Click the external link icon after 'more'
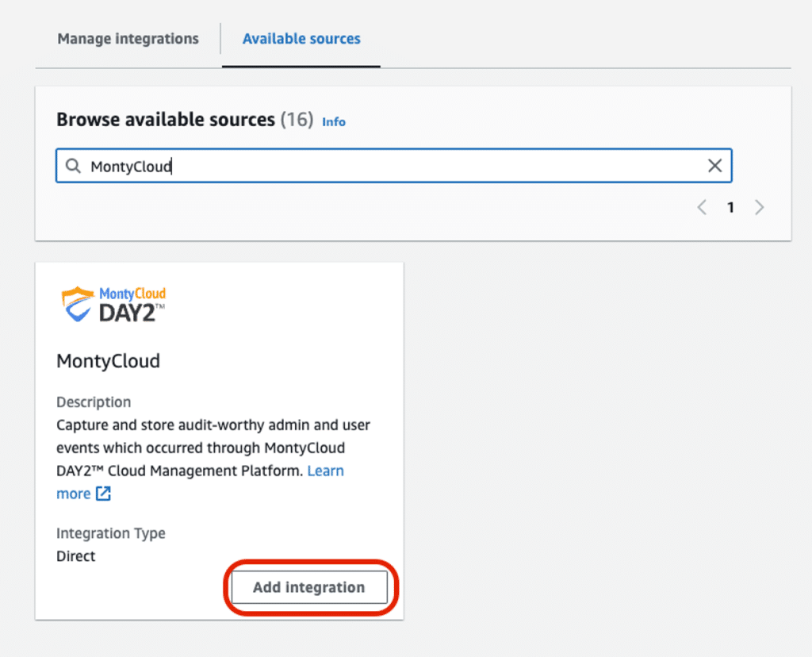Image resolution: width=812 pixels, height=657 pixels. coord(103,494)
